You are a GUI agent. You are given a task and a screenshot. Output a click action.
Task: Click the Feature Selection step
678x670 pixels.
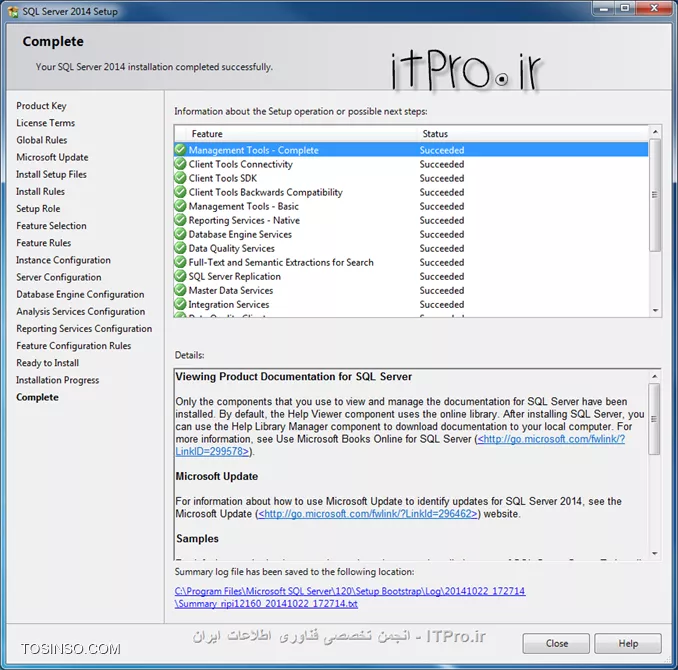coord(51,226)
